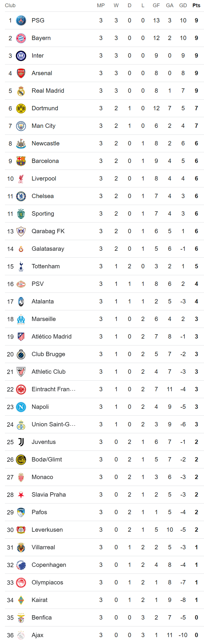Click the Bayern club logo
Viewport: 204px width, 644px height.
click(21, 38)
